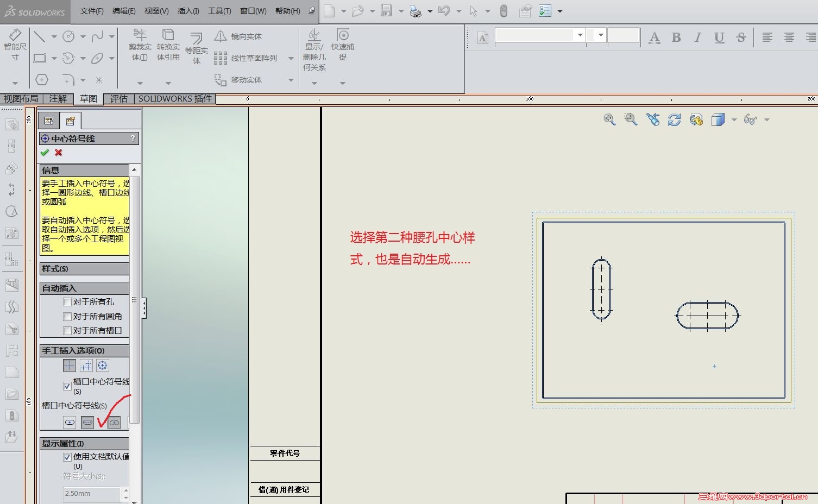Screen dimensions: 818x504
Task: Open the 工具(T) menu
Action: (219, 11)
